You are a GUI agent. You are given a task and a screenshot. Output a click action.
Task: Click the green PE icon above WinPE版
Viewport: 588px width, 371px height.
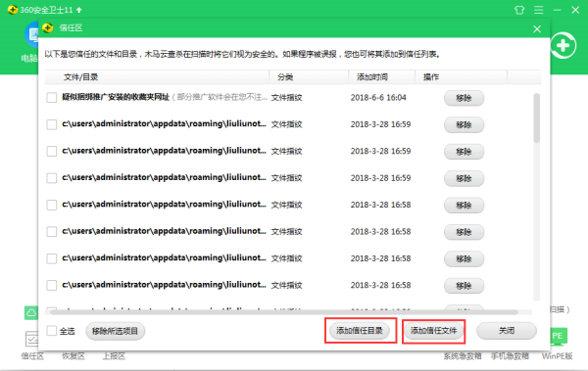coord(559,336)
